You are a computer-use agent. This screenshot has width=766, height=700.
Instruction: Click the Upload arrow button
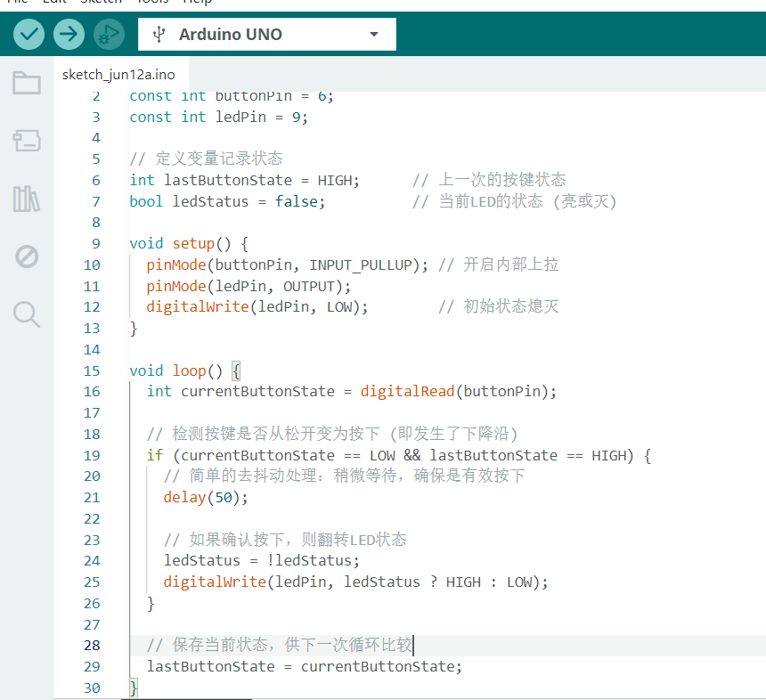coord(69,34)
